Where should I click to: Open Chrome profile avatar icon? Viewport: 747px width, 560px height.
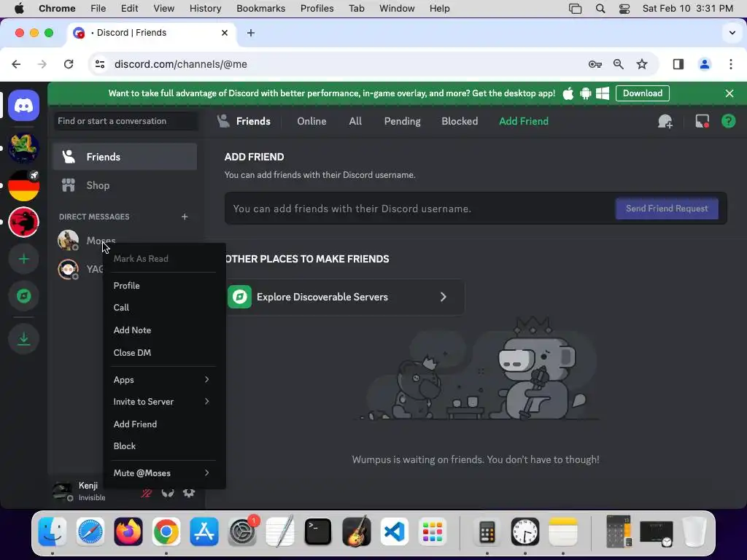click(x=705, y=64)
